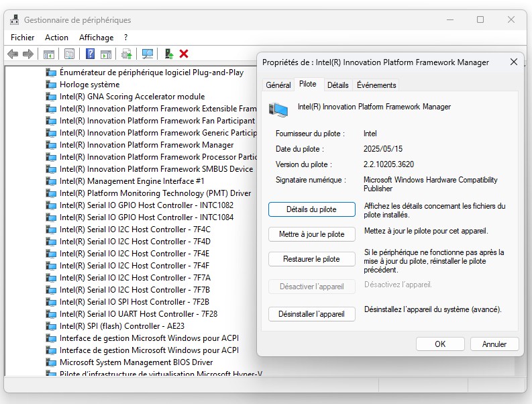Click Désinstaller l'appareil button

click(x=311, y=313)
